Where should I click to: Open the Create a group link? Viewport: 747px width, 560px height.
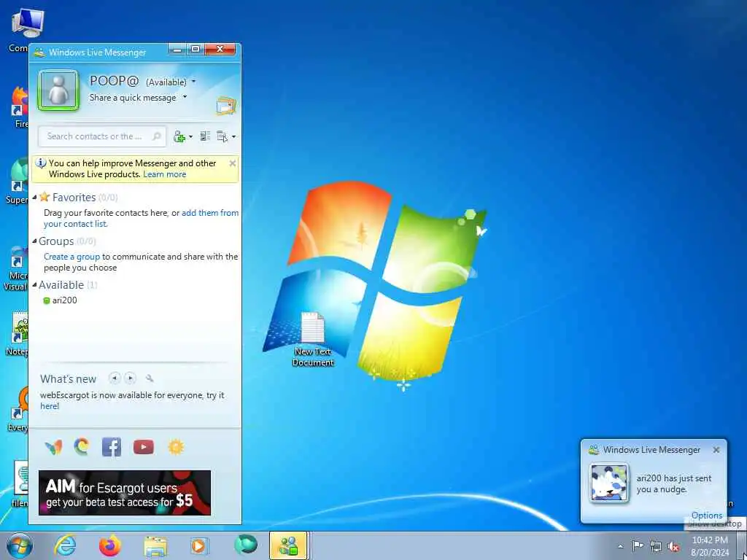(72, 257)
